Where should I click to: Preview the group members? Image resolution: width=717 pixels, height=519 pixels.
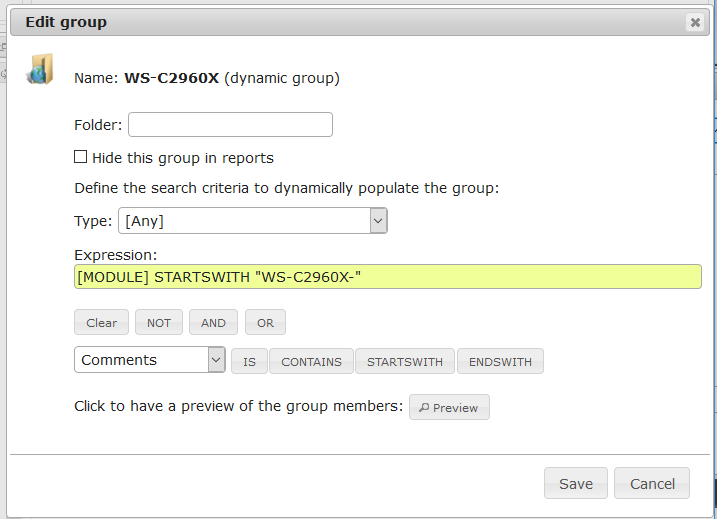coord(449,407)
